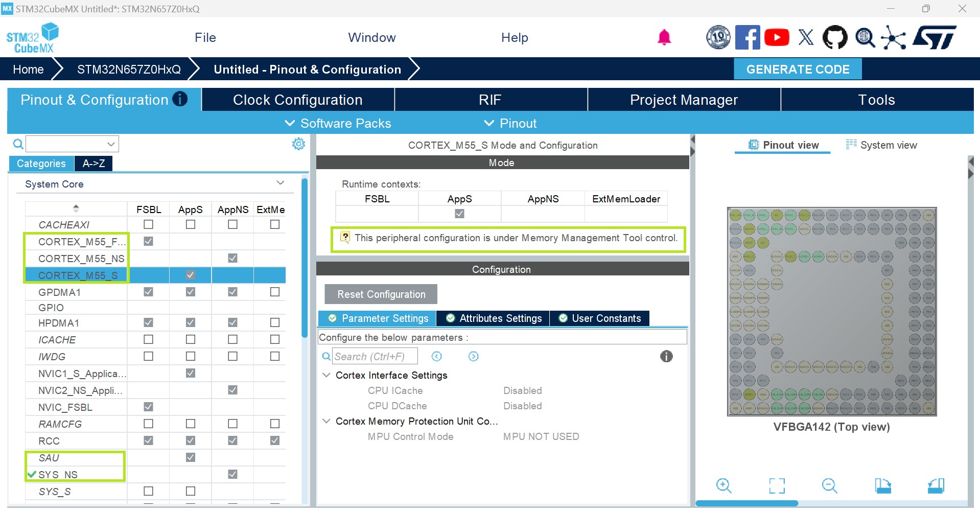Click the parameter Search (Ctrl+F) field
Viewport: 980px width, 512px height.
[376, 356]
